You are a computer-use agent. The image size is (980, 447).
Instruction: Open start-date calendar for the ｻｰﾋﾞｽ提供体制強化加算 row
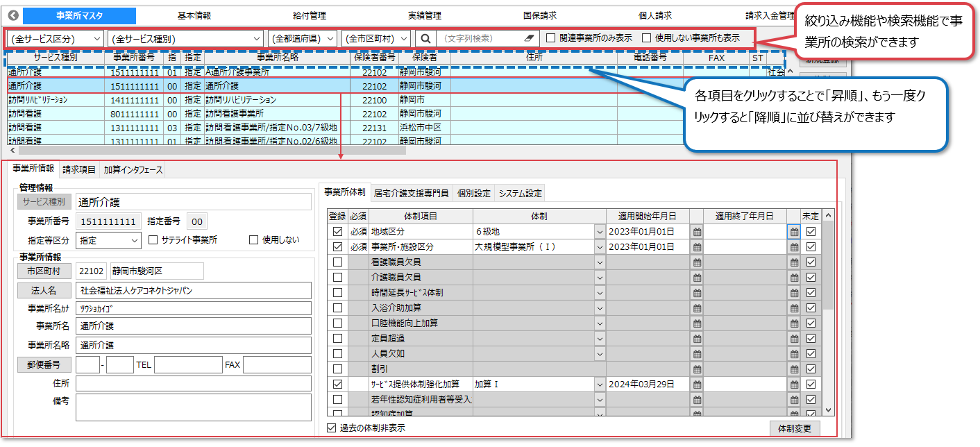point(697,384)
